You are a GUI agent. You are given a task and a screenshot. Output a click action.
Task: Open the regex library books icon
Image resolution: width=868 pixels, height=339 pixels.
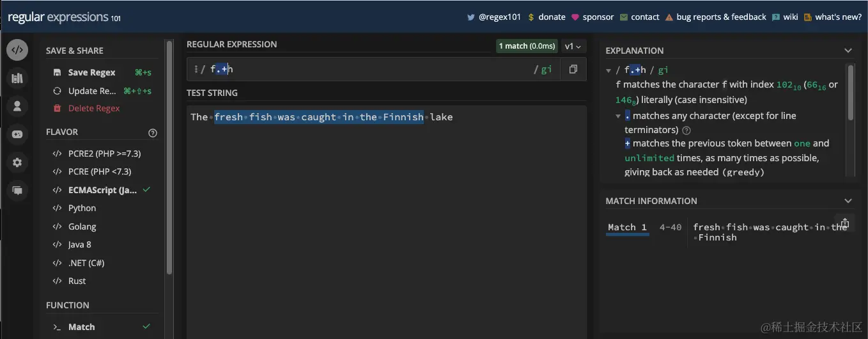[17, 78]
